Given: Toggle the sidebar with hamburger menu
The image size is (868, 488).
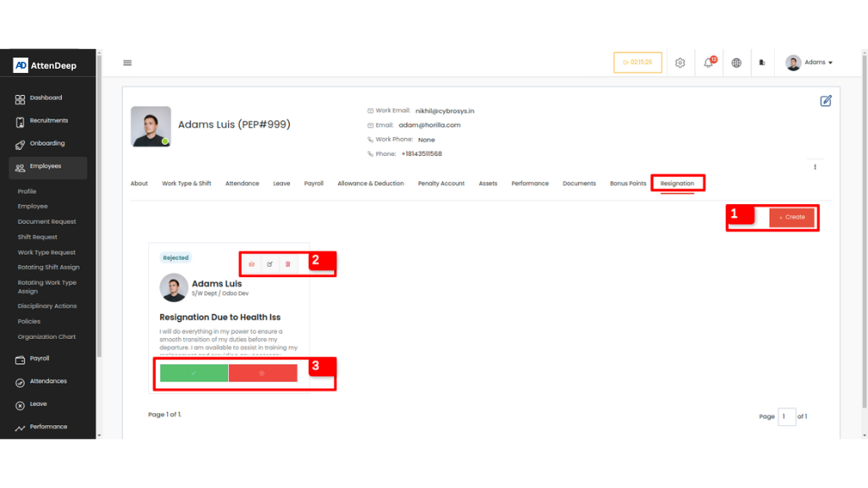Looking at the screenshot, I should coord(127,63).
